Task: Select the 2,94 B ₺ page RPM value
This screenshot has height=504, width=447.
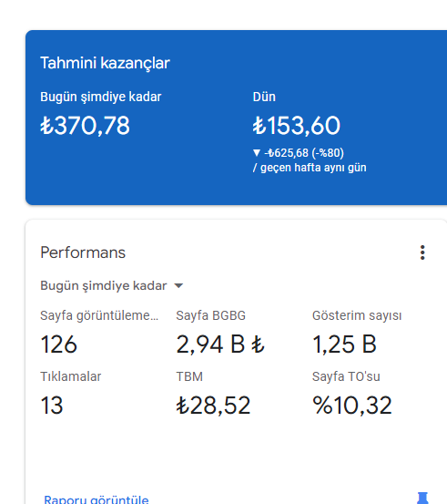Action: [220, 345]
